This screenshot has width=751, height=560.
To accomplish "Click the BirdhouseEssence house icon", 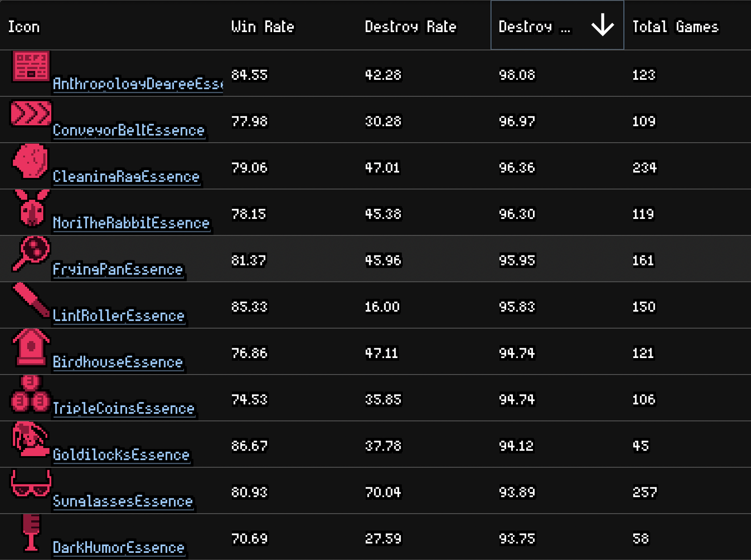I will pos(31,348).
